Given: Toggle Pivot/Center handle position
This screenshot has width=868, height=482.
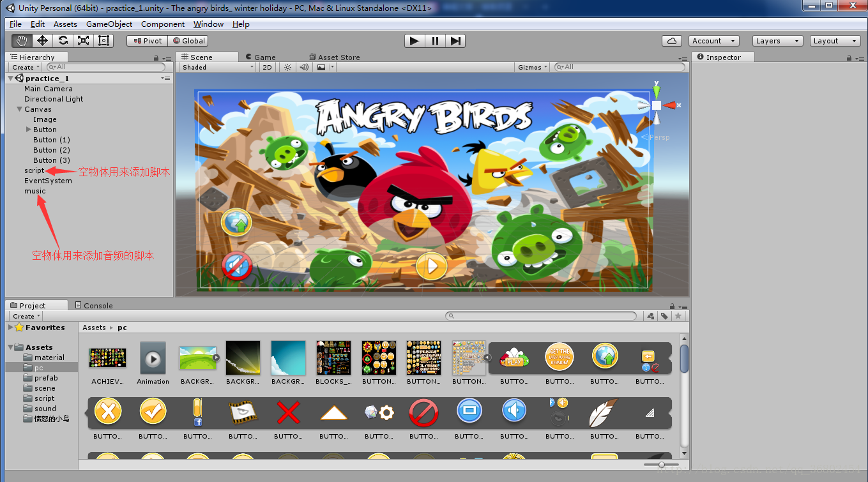Looking at the screenshot, I should point(147,41).
